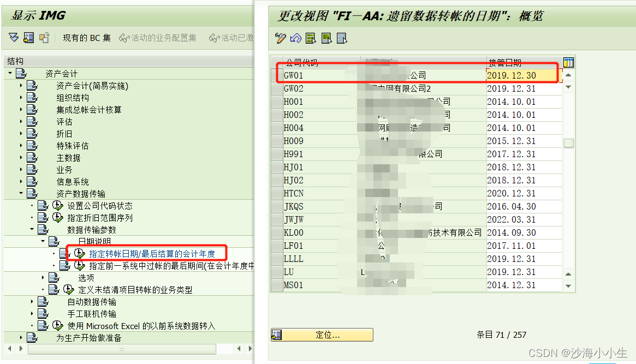The width and height of the screenshot is (636, 364).
Task: Expand the 评估 node
Action: [21, 122]
